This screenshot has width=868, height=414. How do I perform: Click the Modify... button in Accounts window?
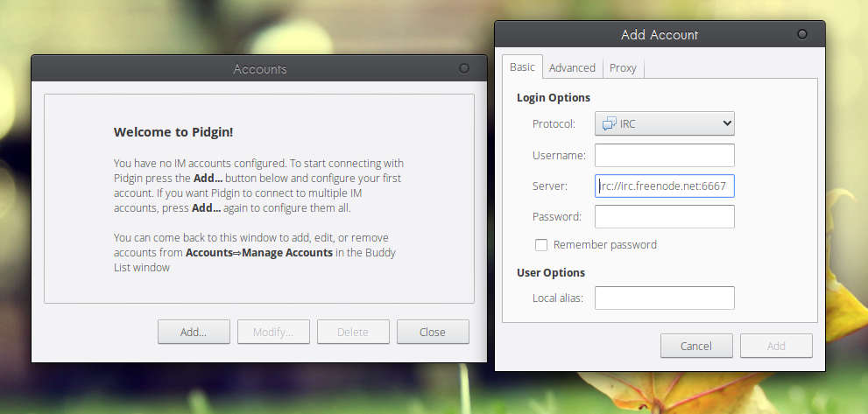[x=273, y=332]
